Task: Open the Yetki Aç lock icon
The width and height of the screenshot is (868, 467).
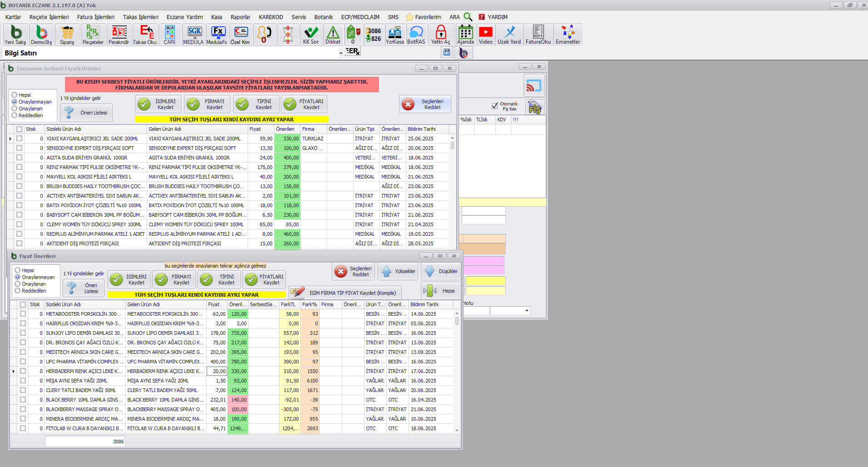Action: pyautogui.click(x=440, y=35)
